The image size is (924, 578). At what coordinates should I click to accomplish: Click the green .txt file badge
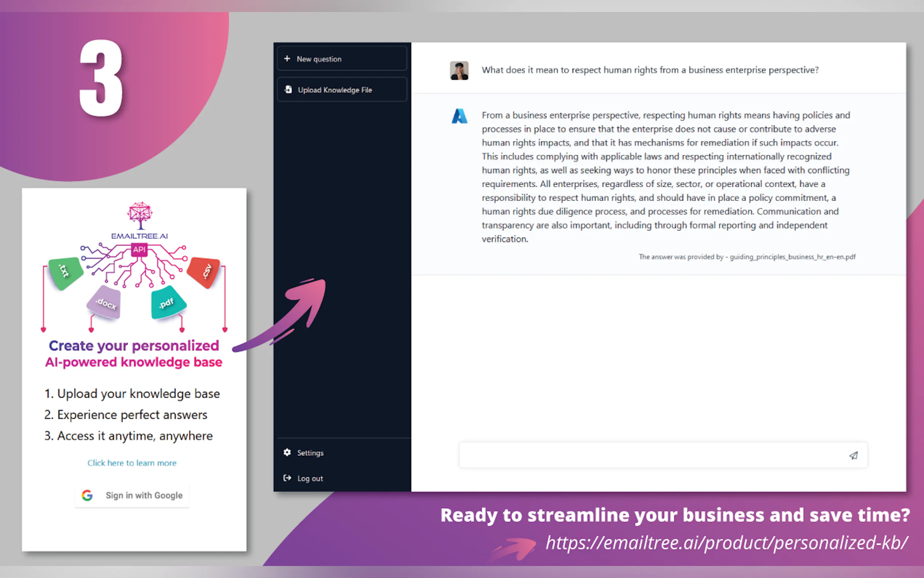pos(65,272)
